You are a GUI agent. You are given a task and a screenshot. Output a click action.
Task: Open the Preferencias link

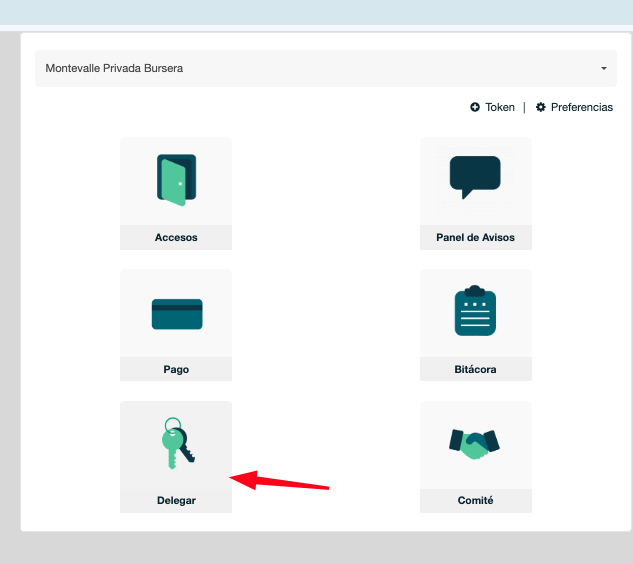point(582,107)
